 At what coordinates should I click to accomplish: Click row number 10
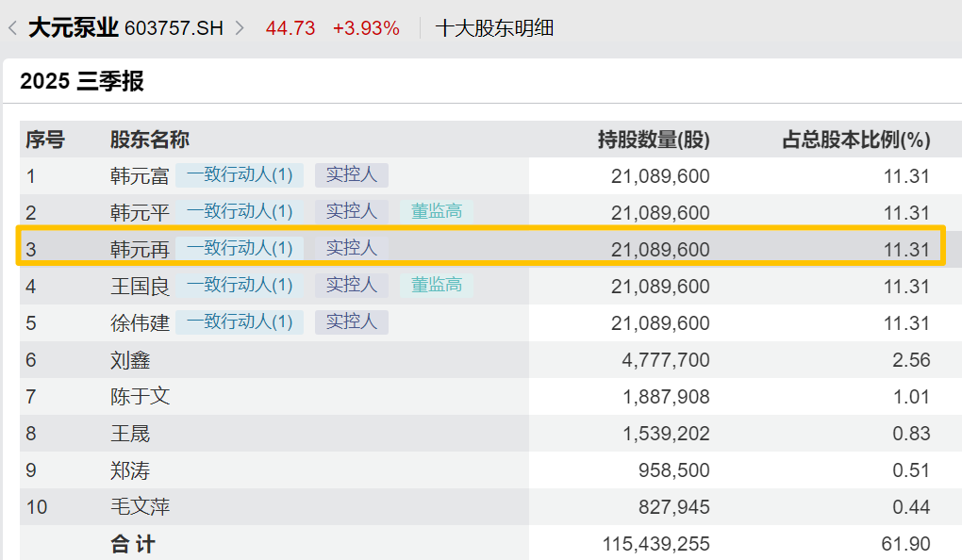[37, 507]
